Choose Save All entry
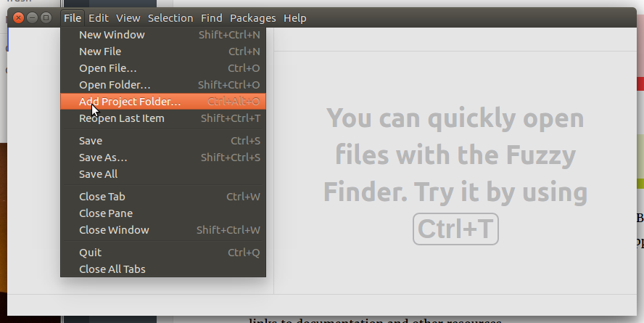 163,174
